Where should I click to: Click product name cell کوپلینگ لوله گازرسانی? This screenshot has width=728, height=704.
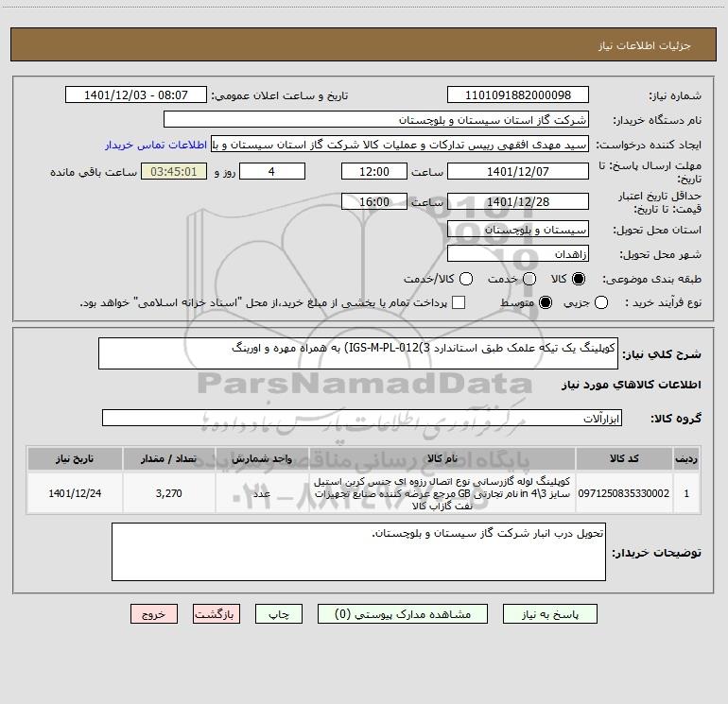click(x=442, y=493)
